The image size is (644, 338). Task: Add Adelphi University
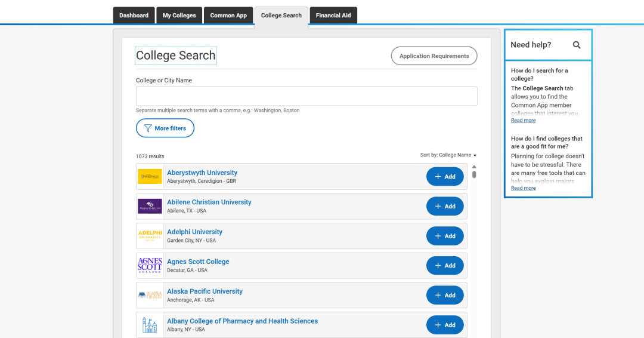point(445,236)
